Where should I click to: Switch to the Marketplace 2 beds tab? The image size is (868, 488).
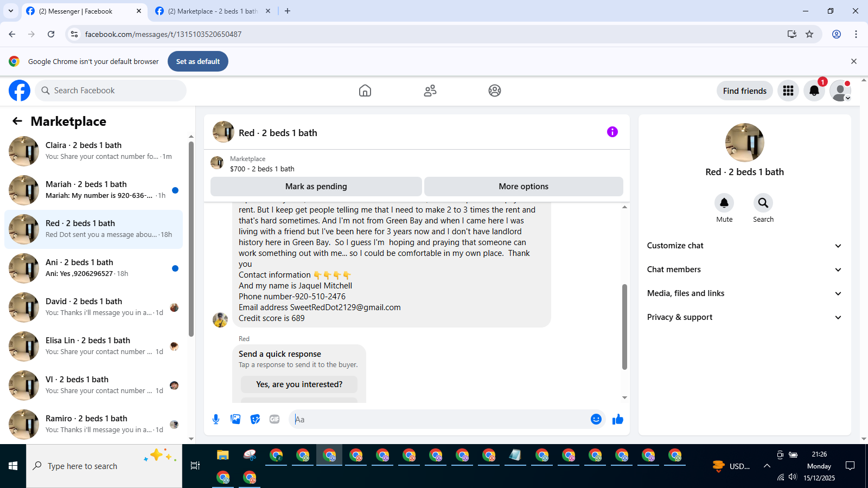point(212,11)
